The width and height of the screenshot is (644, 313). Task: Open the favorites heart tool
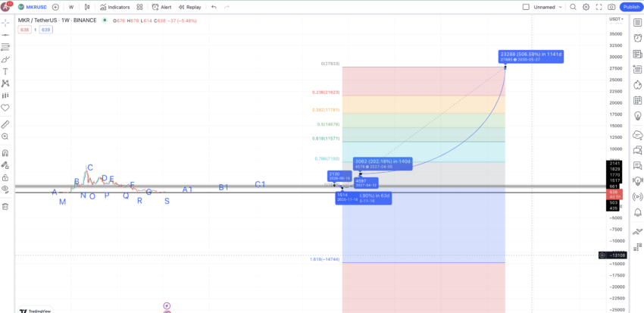[5, 108]
